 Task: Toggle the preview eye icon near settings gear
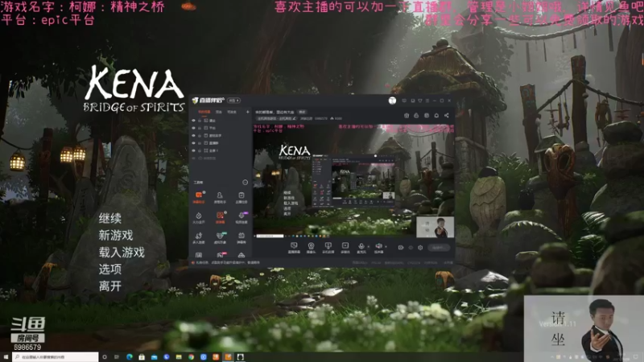(x=411, y=248)
